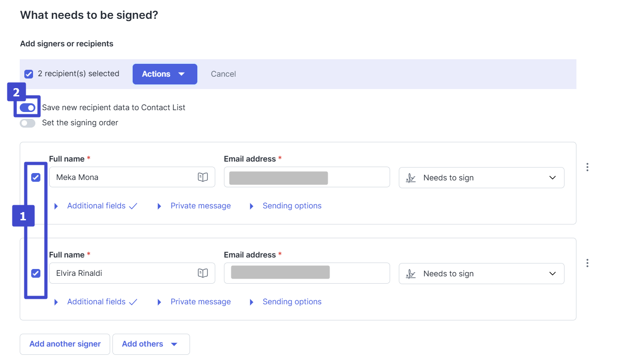The height and width of the screenshot is (364, 626).
Task: Disable Save new recipient data to Contact List
Action: click(28, 107)
